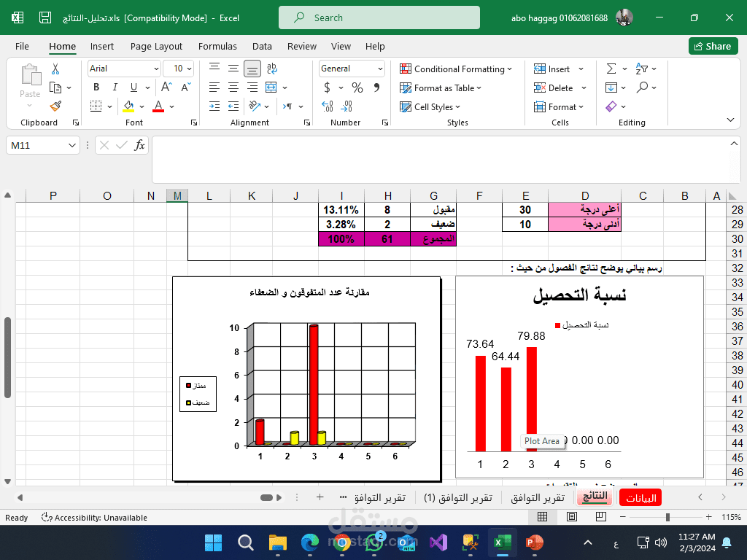Viewport: 747px width, 560px height.
Task: Switch to Page Layout view in status bar
Action: [x=572, y=517]
